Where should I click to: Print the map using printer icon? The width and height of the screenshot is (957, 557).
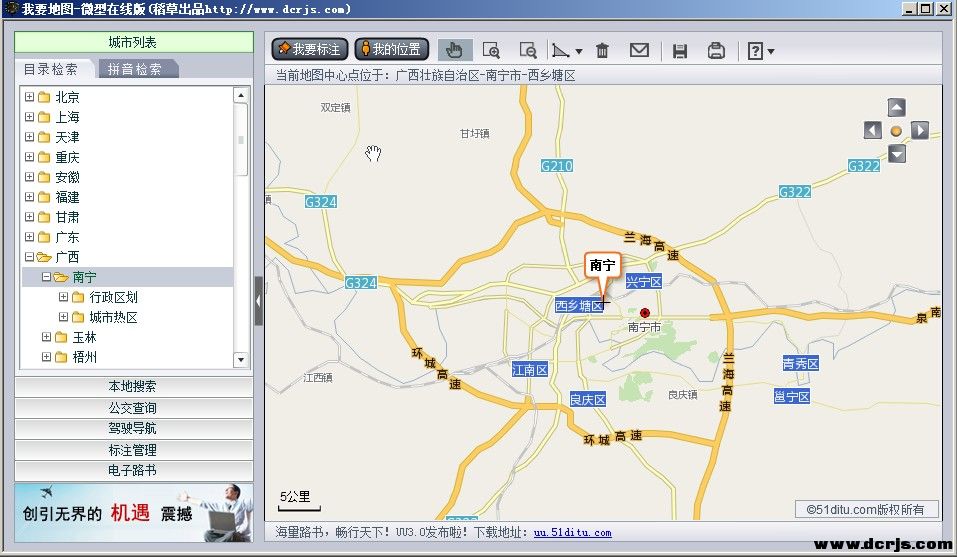(716, 50)
